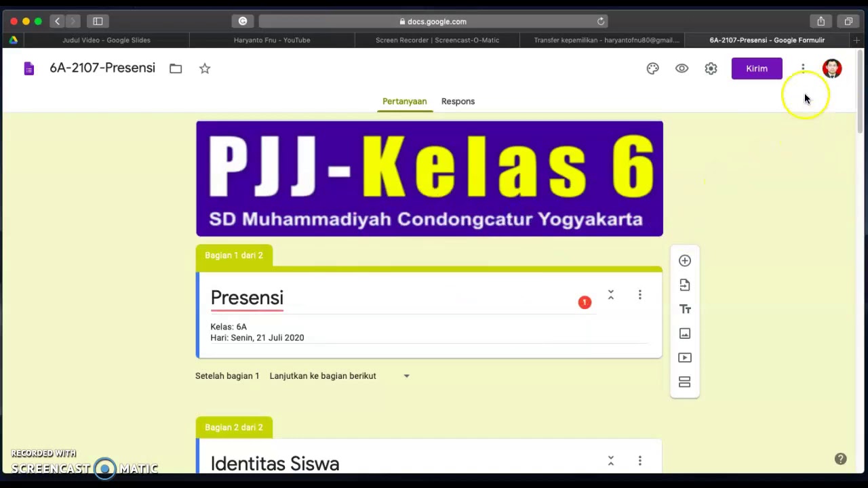Open the Google account avatar
The width and height of the screenshot is (868, 488).
[x=832, y=68]
